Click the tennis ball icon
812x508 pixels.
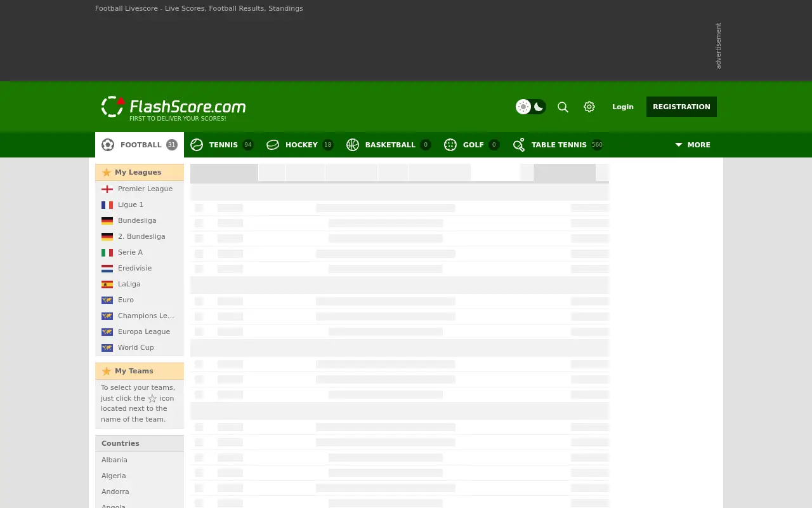pyautogui.click(x=197, y=145)
